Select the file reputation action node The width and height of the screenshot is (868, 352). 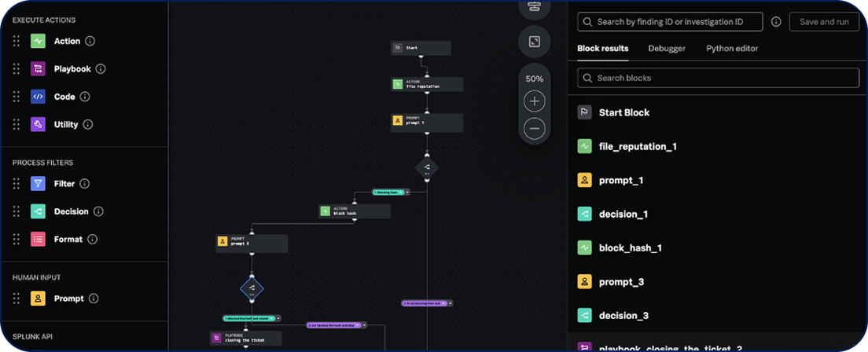pos(427,84)
